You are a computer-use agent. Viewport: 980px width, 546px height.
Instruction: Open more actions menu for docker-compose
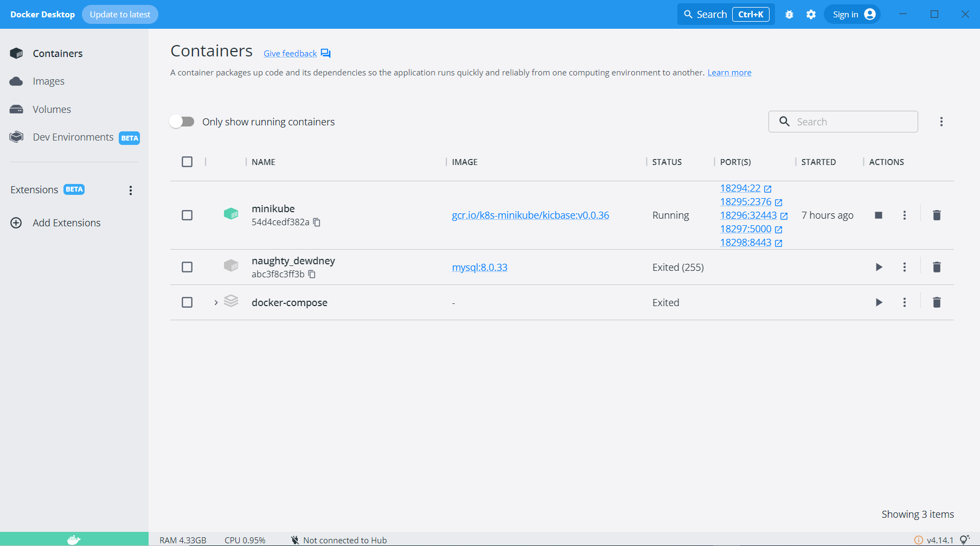(905, 302)
